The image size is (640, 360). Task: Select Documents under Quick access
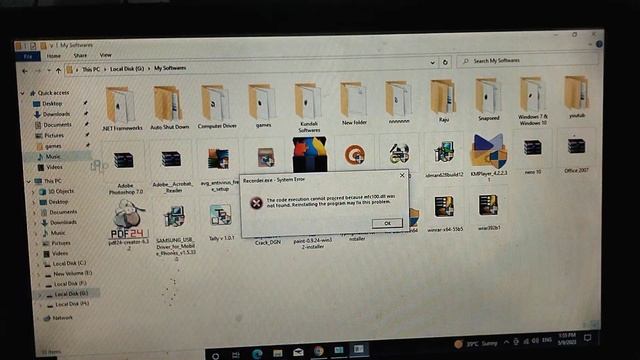click(57, 125)
